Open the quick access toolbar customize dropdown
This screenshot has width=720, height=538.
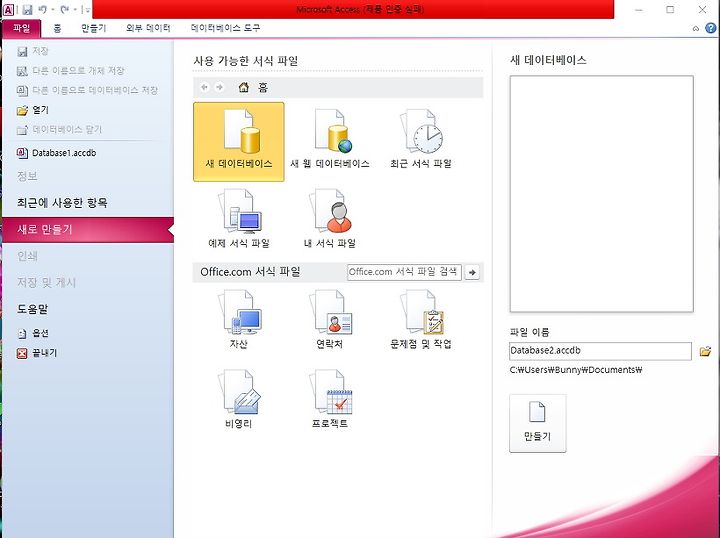coord(87,10)
